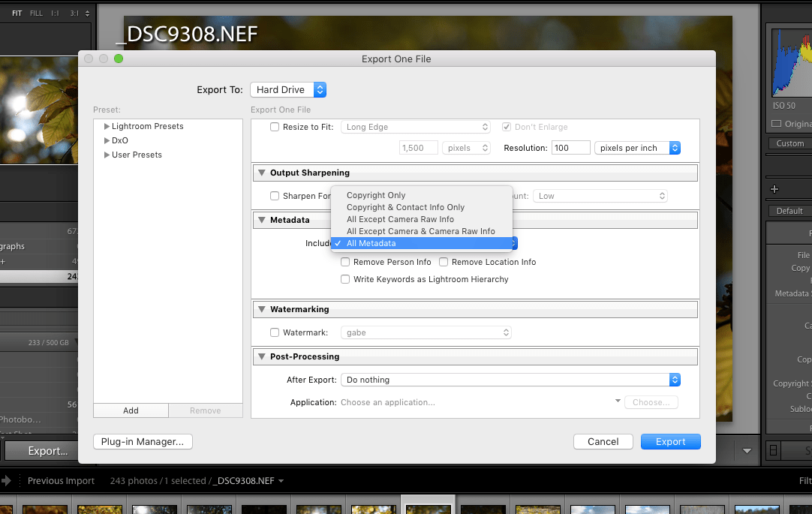Switch to 1:1 zoom ratio
This screenshot has width=812, height=514.
(53, 13)
